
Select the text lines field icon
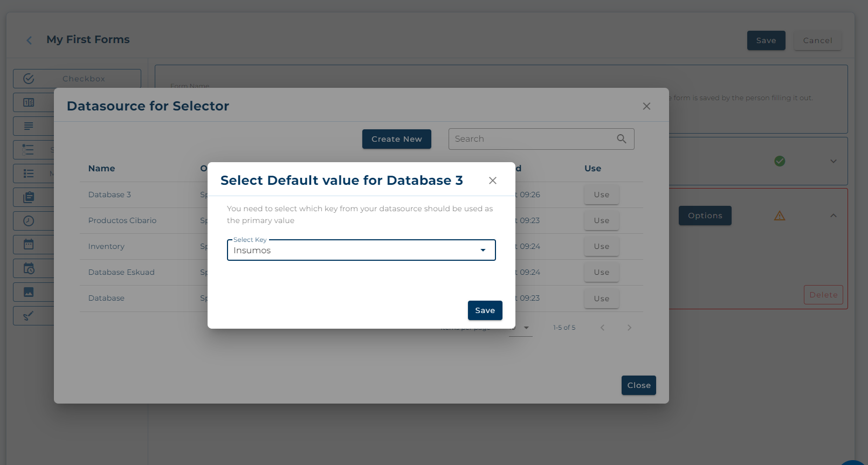pos(29,126)
